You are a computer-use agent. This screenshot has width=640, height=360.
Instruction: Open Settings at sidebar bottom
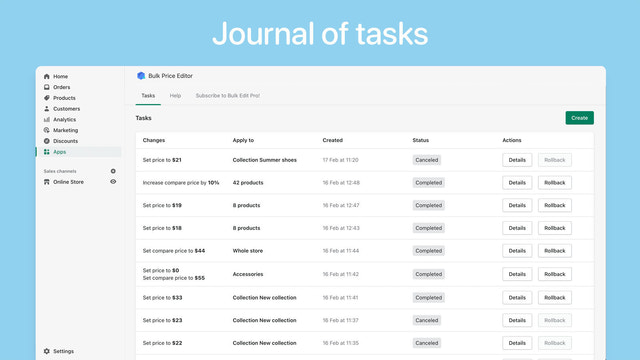click(63, 351)
